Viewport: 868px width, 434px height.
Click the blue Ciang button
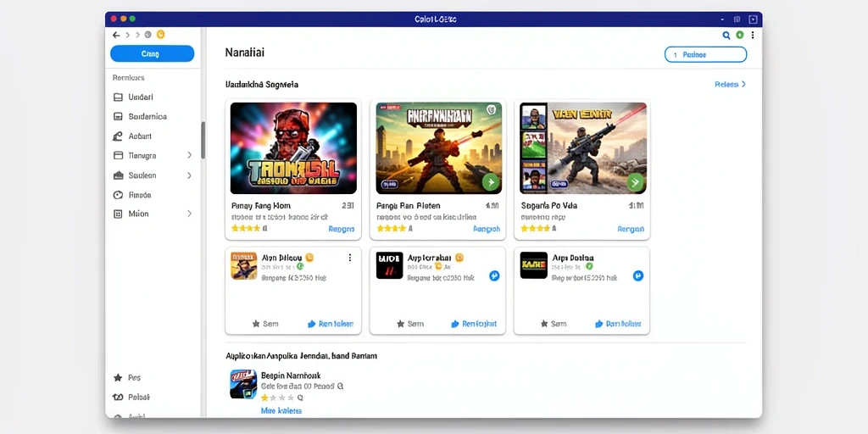153,53
